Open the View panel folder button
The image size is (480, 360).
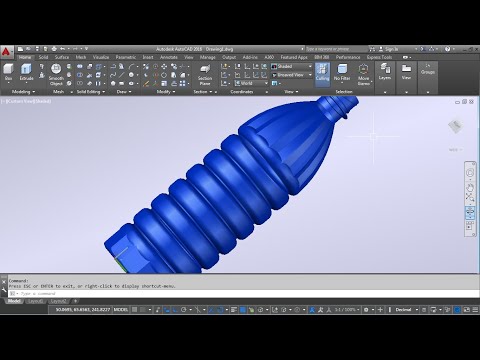pyautogui.click(x=406, y=72)
